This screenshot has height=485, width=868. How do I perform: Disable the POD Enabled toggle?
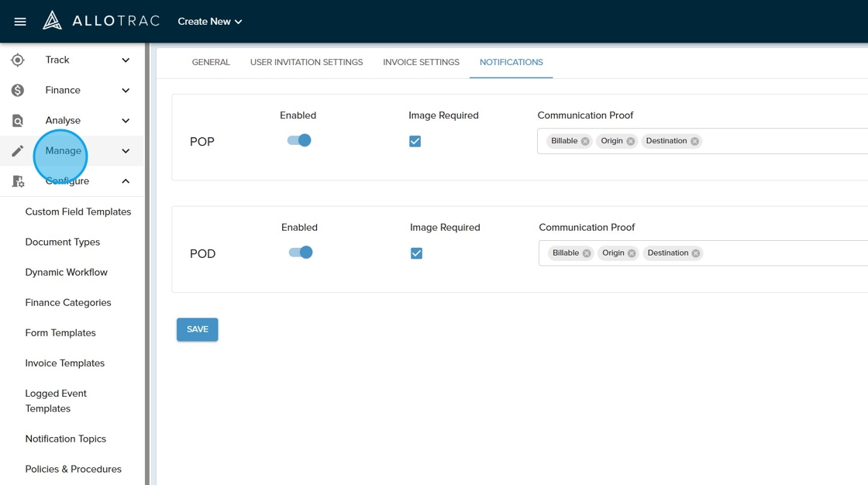coord(301,253)
